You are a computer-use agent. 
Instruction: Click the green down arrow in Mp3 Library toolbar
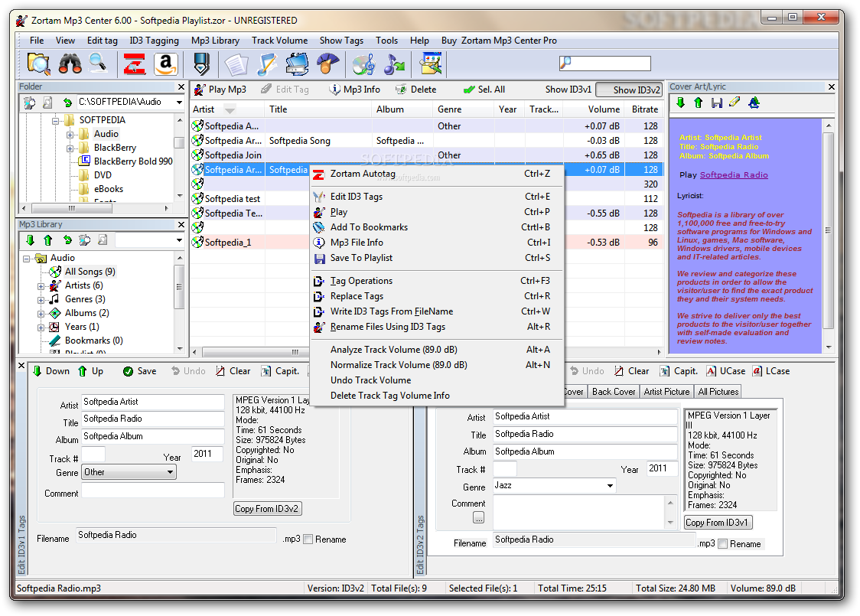[x=30, y=240]
